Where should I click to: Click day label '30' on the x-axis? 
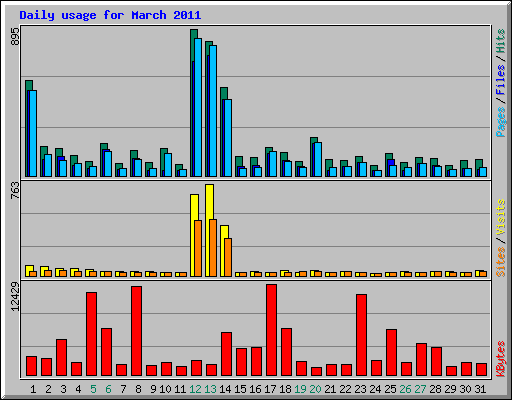coord(466,389)
